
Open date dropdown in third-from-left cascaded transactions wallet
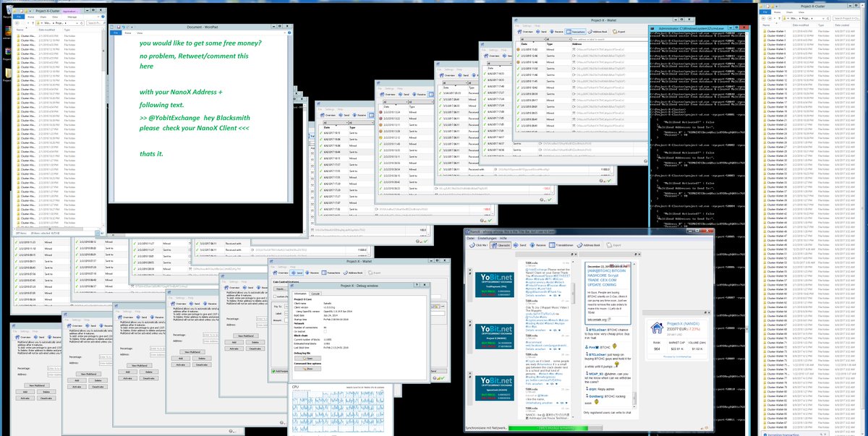(454, 82)
